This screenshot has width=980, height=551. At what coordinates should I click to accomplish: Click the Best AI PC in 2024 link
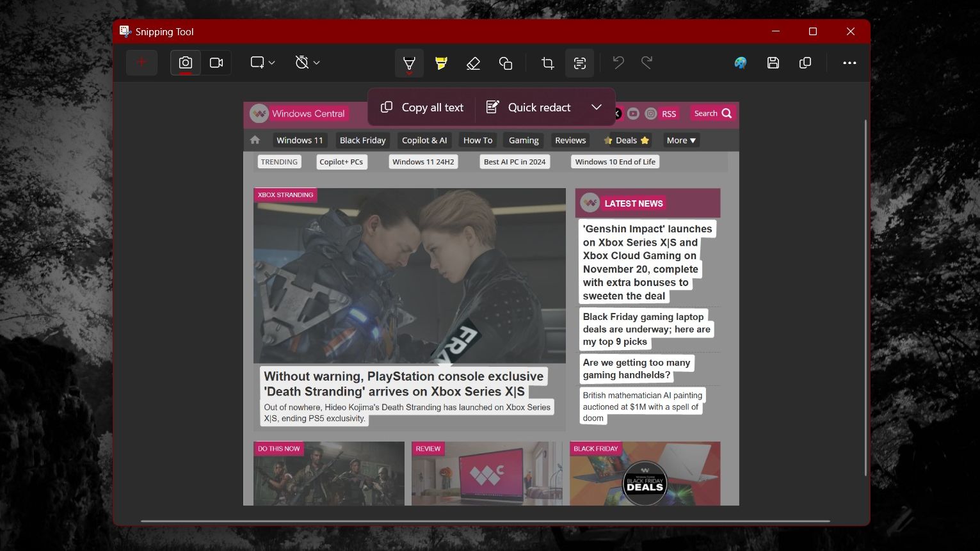click(x=515, y=162)
